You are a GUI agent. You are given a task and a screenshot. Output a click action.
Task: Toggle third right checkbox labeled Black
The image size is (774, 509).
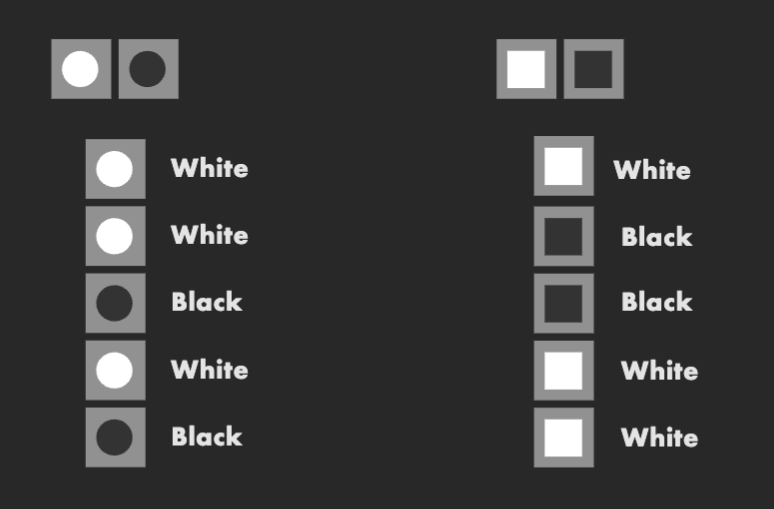pos(564,303)
